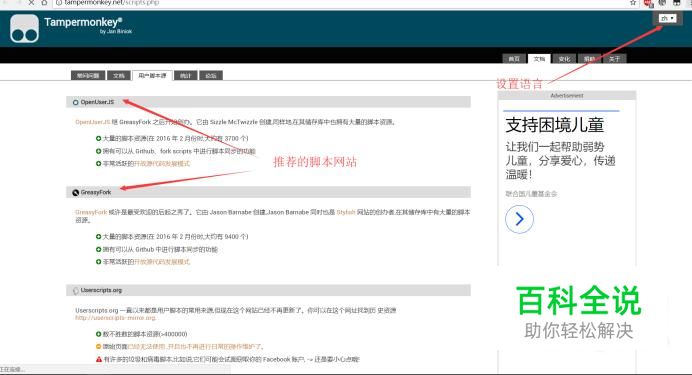Click the userscripts-mirror.org link
Screen dimensions: 692x375
(x=116, y=318)
